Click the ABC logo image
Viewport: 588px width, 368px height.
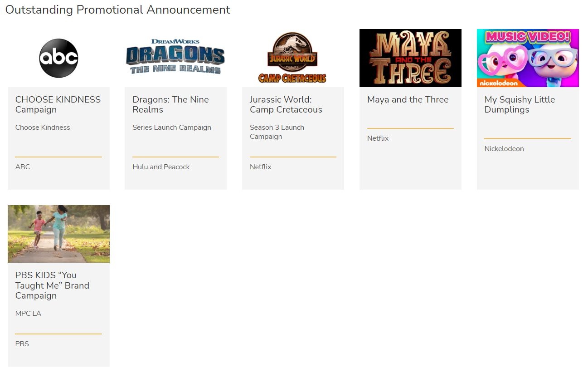point(58,58)
